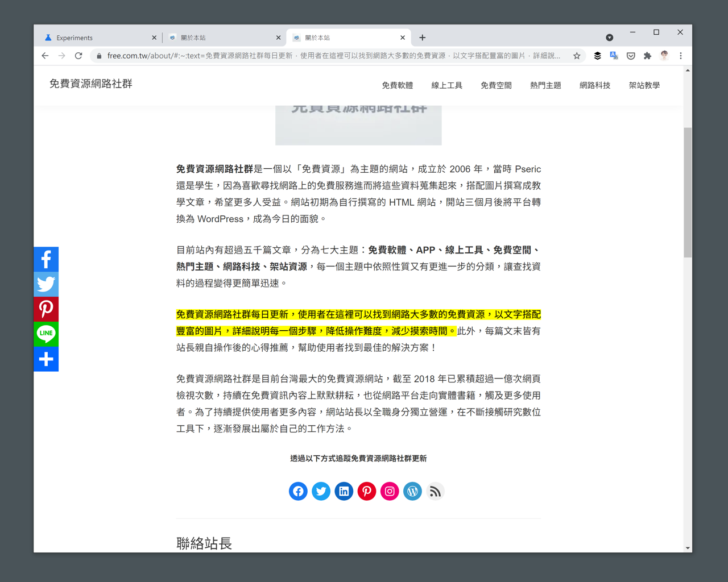Open the round Instagram follow icon
This screenshot has height=582, width=728.
390,491
